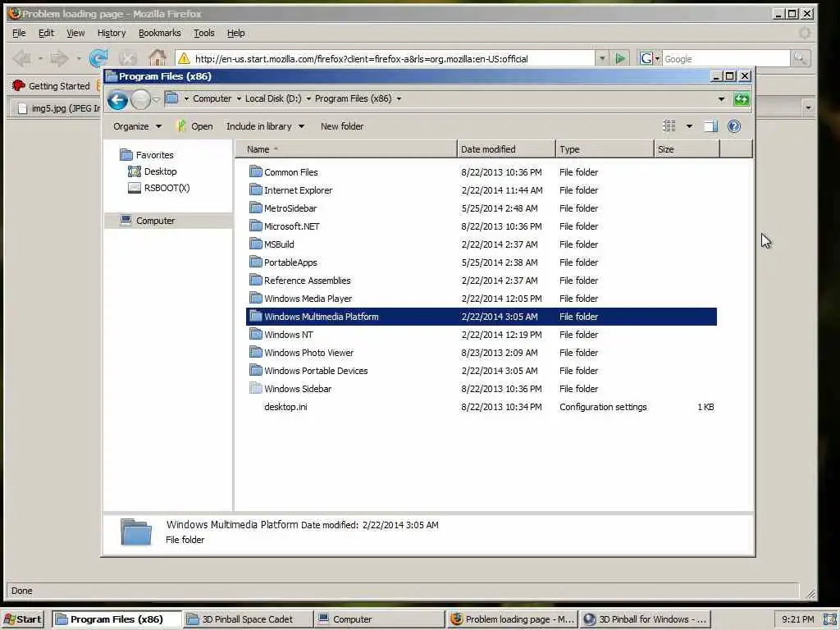Image resolution: width=840 pixels, height=630 pixels.
Task: Switch to Computer taskbar window
Action: [x=379, y=619]
